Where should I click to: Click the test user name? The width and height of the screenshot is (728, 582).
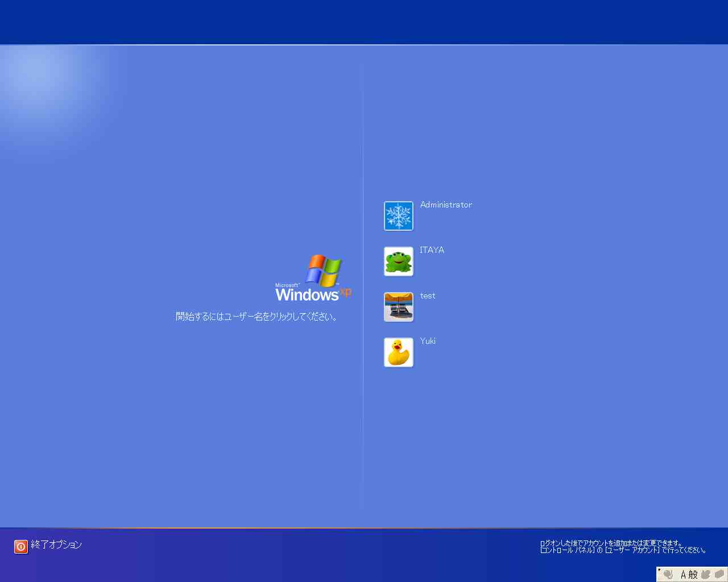(428, 296)
